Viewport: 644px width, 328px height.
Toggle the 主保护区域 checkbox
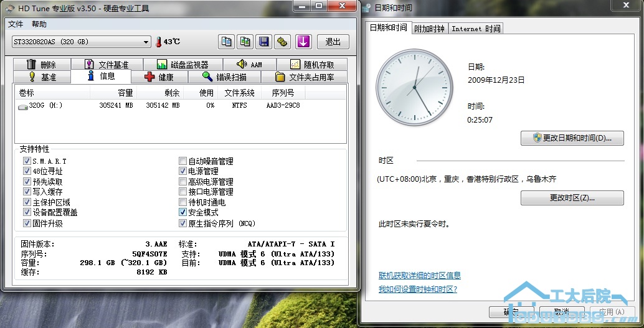click(27, 202)
